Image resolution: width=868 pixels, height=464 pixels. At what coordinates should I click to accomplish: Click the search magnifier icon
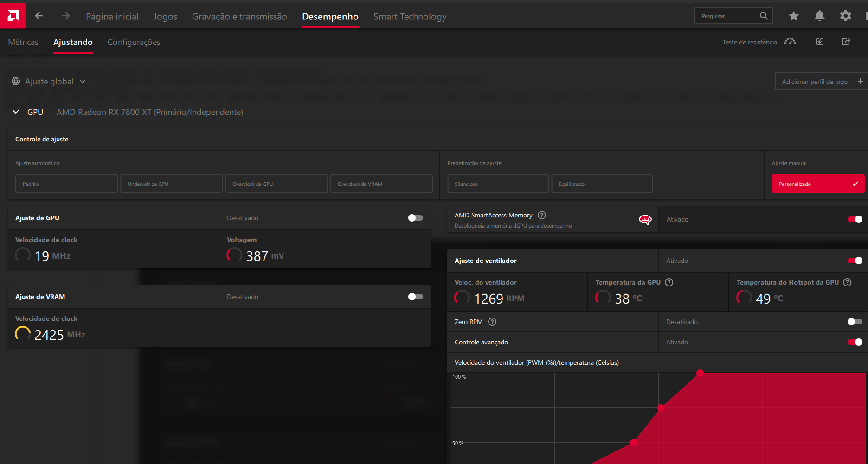[764, 16]
